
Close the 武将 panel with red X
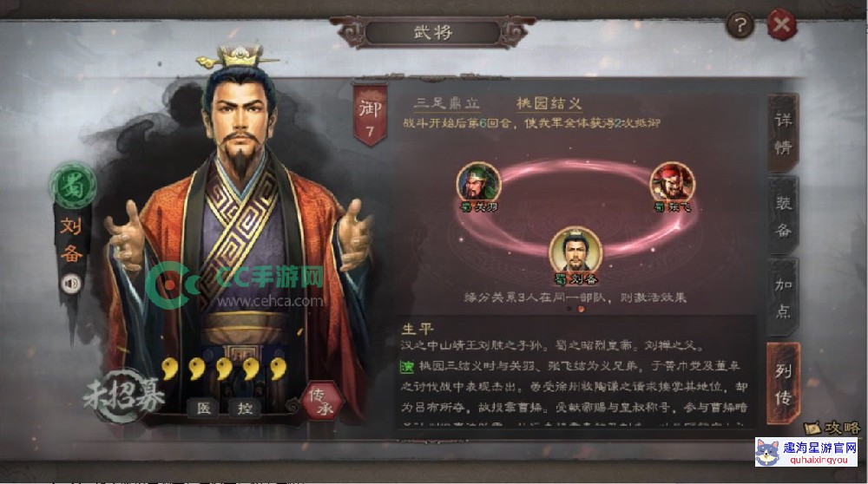pyautogui.click(x=782, y=25)
